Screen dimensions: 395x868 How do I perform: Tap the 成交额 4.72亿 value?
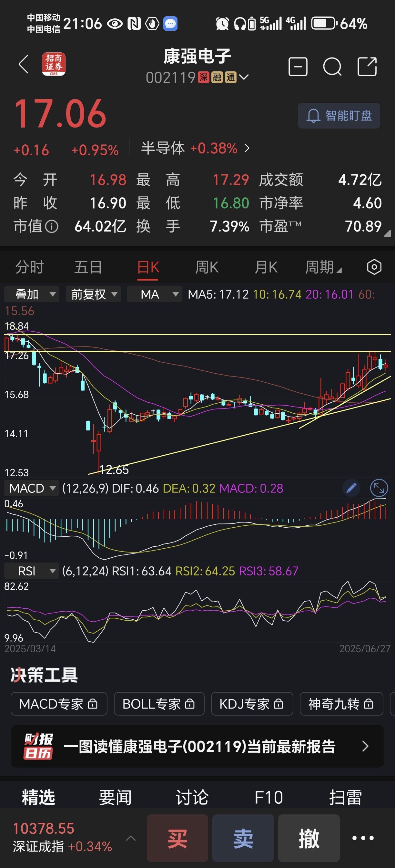(x=360, y=180)
